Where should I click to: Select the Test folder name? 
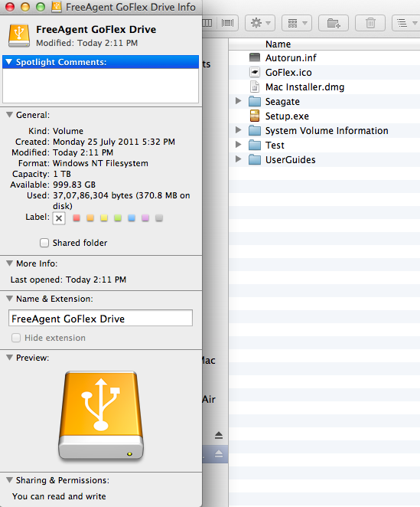coord(275,146)
